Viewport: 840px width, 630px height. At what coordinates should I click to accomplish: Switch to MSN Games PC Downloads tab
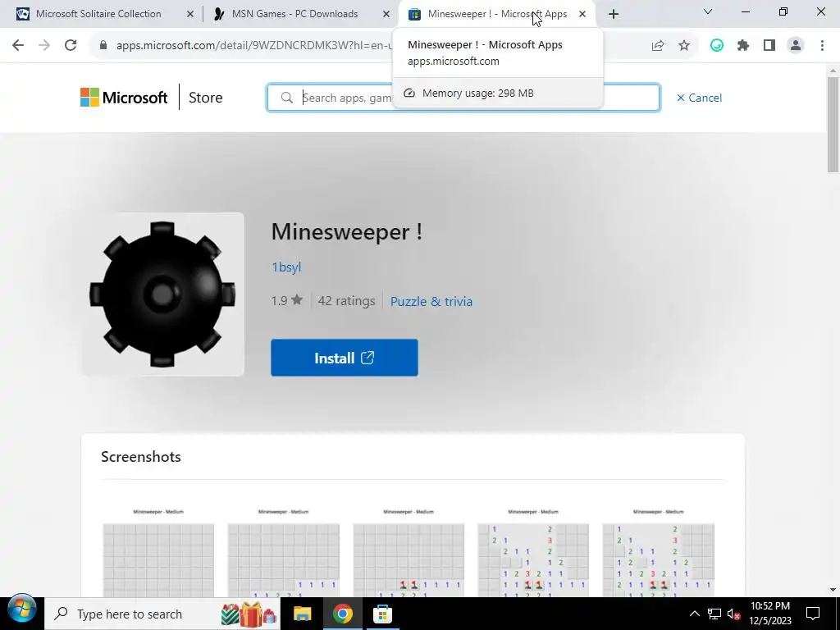[x=294, y=14]
